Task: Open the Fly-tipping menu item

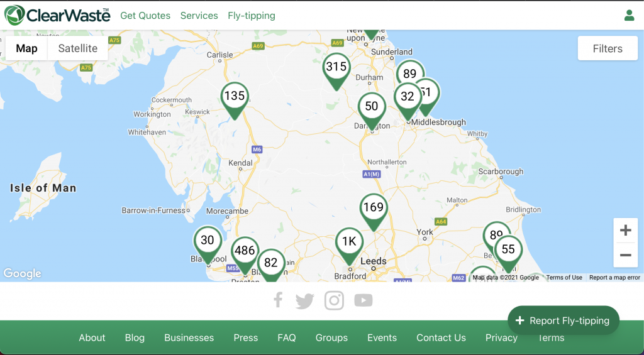Action: point(252,16)
